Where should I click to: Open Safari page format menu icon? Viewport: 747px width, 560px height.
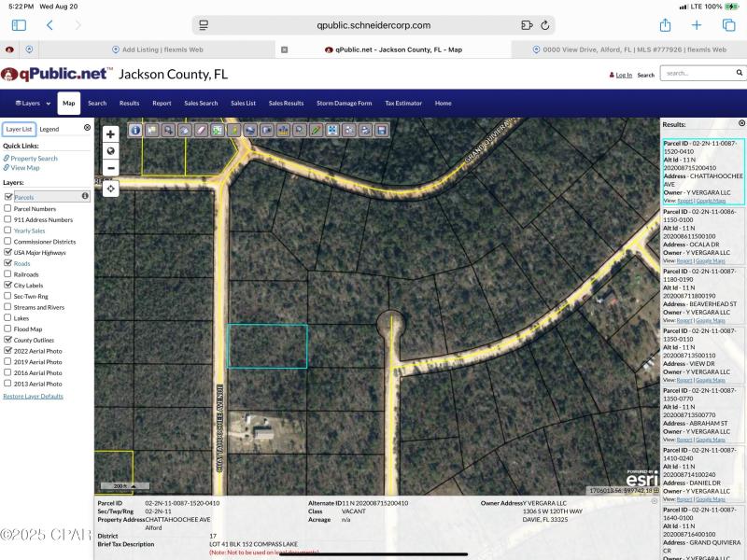click(x=204, y=25)
